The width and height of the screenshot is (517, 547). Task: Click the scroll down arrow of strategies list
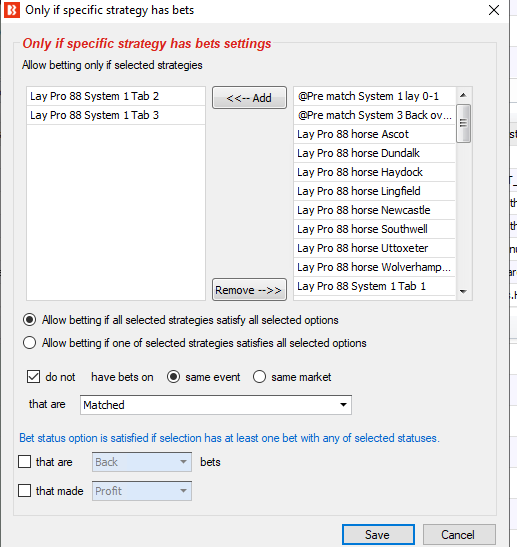pyautogui.click(x=463, y=291)
